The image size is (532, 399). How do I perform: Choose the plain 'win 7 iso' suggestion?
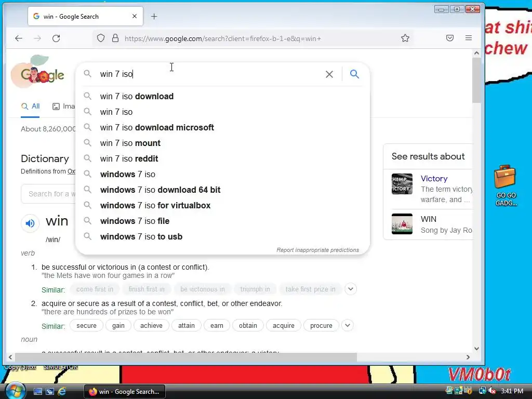[x=222, y=112]
